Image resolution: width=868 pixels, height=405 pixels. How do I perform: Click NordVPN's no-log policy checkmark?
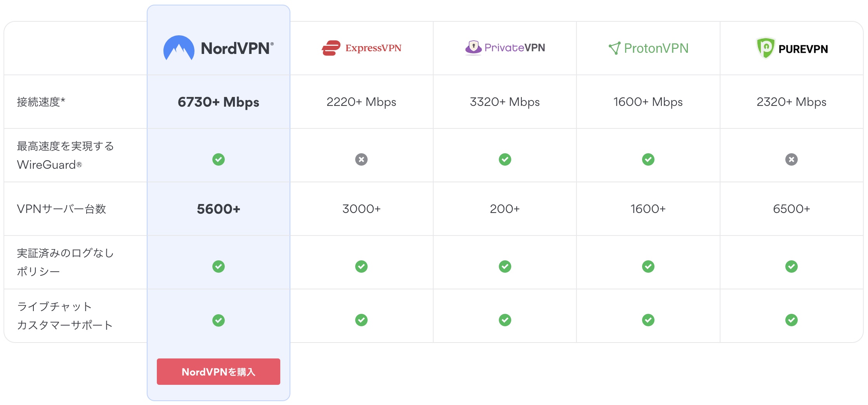click(x=219, y=267)
